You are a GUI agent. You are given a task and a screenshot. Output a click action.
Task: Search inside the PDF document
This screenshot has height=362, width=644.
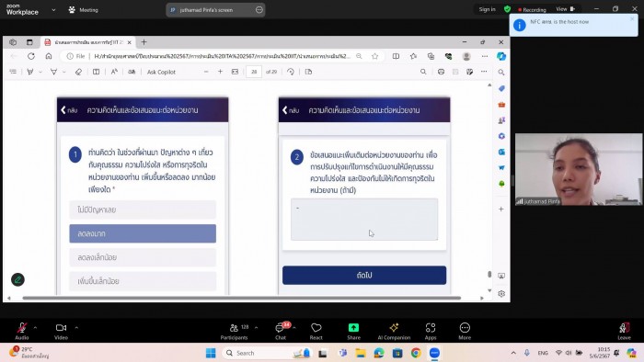pyautogui.click(x=423, y=72)
